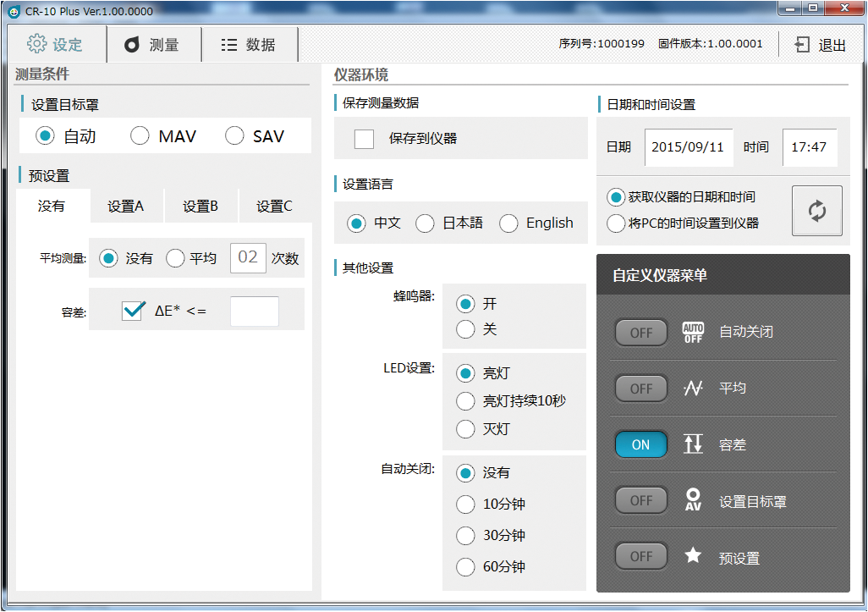
Task: Click the refresh date and time icon button
Action: [x=817, y=211]
